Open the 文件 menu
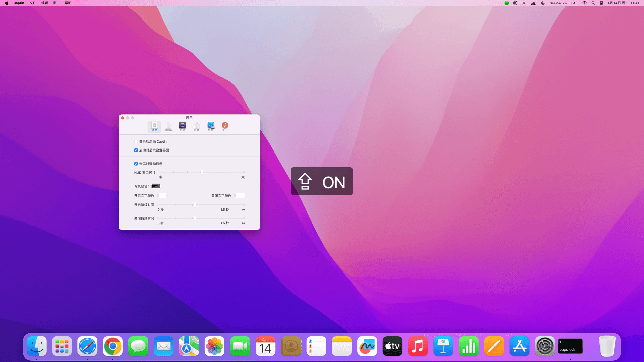Image resolution: width=644 pixels, height=362 pixels. pos(33,3)
